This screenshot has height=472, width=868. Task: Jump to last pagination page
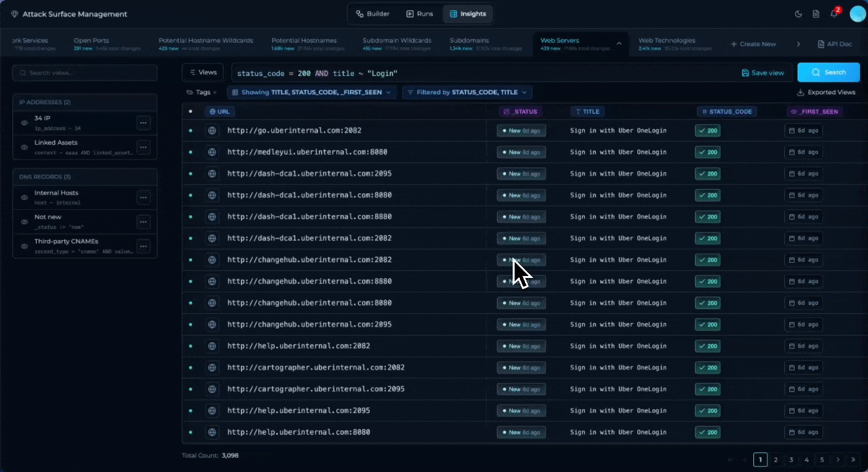click(853, 460)
